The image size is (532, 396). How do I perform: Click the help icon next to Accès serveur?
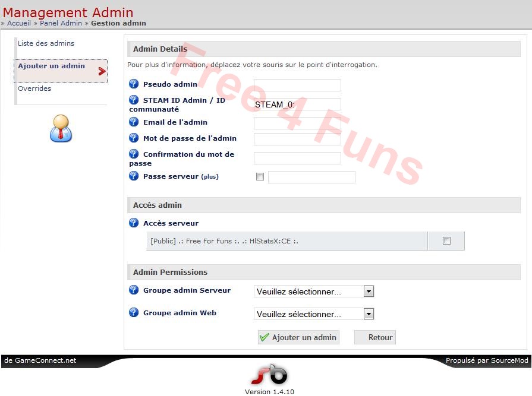click(134, 223)
